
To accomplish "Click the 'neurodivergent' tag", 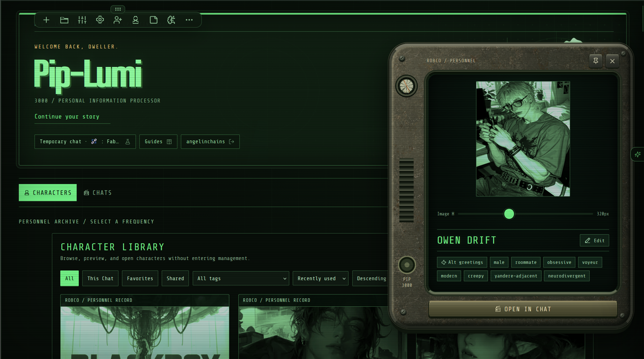I will pos(567,276).
